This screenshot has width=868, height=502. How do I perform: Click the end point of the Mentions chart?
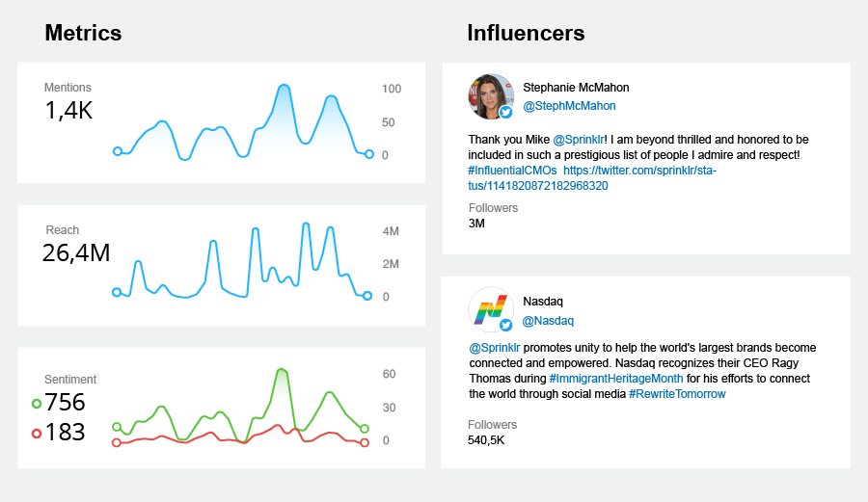(369, 154)
